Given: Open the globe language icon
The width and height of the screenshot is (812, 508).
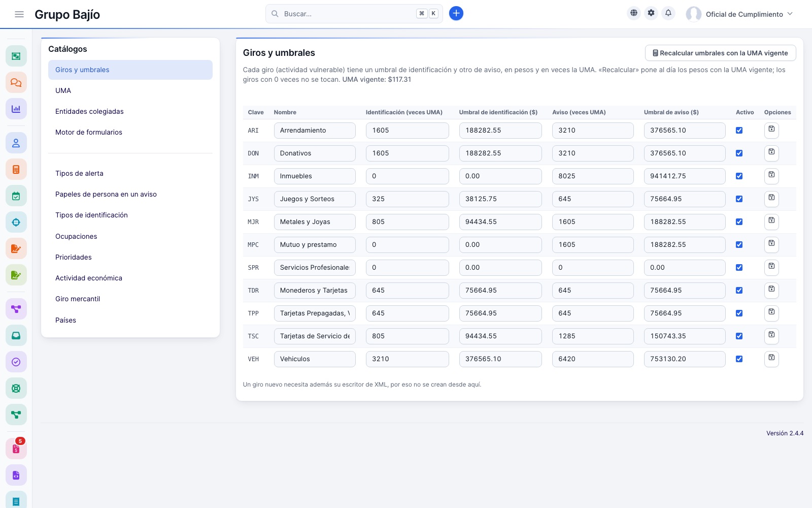Looking at the screenshot, I should pos(634,13).
